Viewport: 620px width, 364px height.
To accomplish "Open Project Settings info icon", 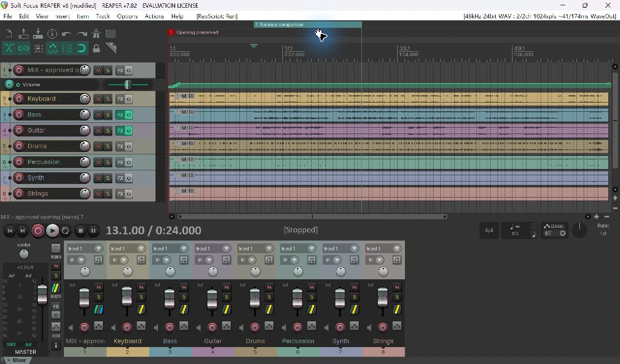I will click(x=52, y=34).
